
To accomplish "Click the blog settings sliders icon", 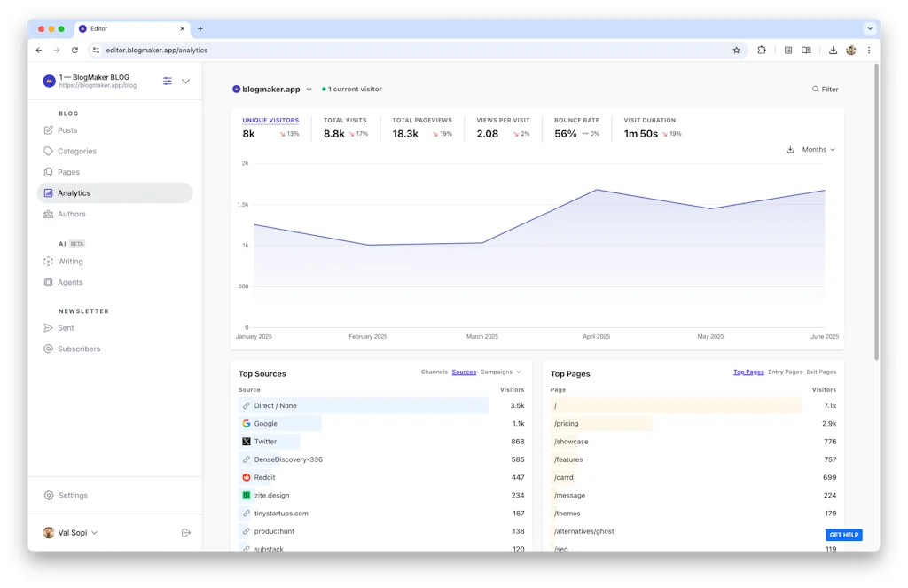I will [x=168, y=82].
